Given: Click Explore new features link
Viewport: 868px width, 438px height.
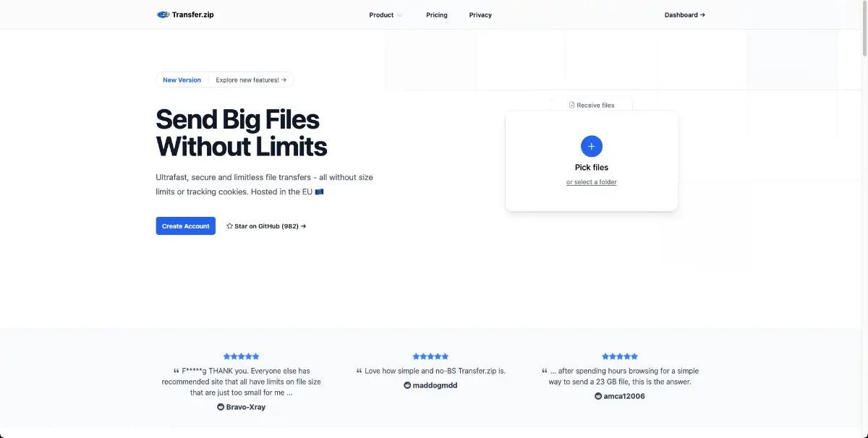Looking at the screenshot, I should coord(251,80).
